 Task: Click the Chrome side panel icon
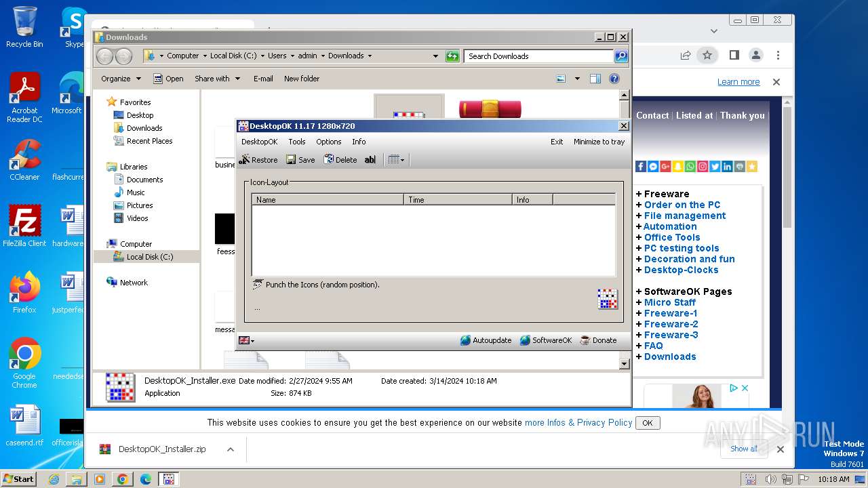[734, 55]
